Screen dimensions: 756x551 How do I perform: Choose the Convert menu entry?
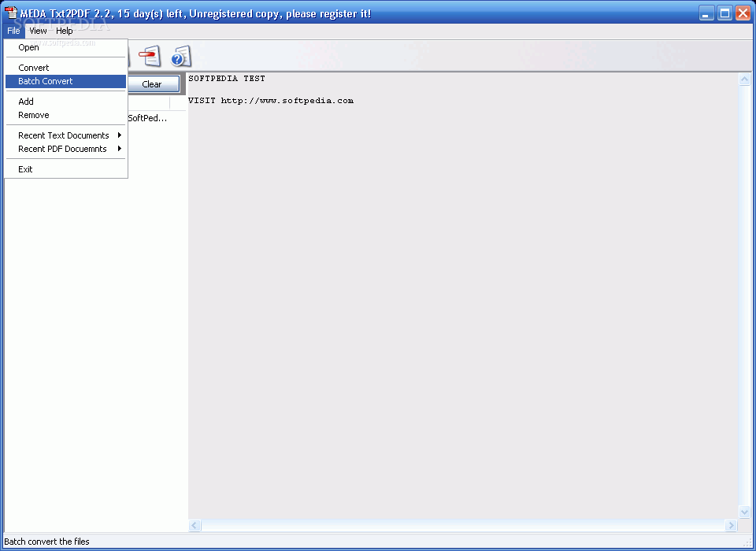pos(65,68)
